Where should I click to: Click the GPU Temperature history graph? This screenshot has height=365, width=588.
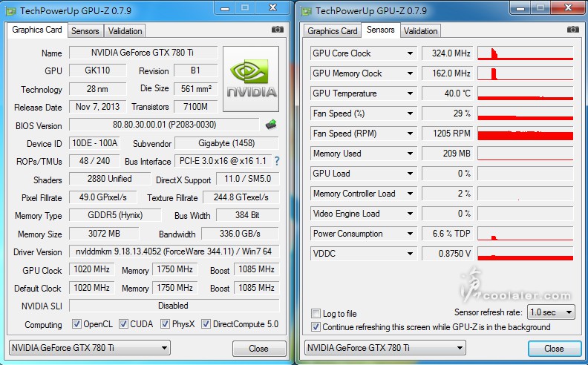(526, 93)
